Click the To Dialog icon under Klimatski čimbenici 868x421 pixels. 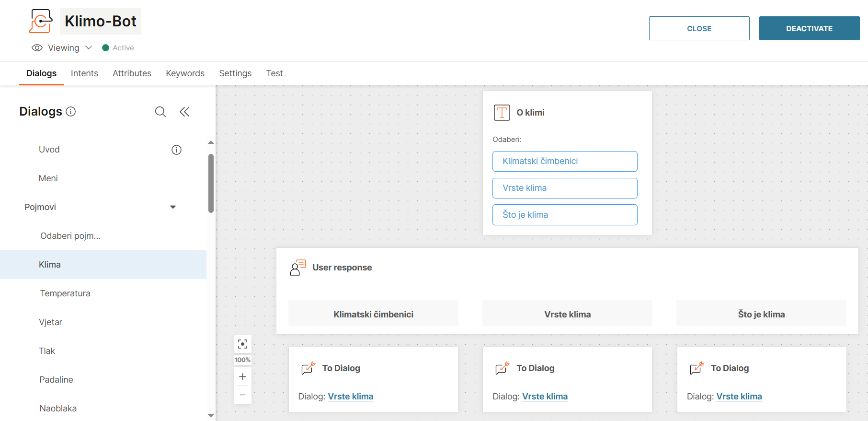tap(308, 368)
